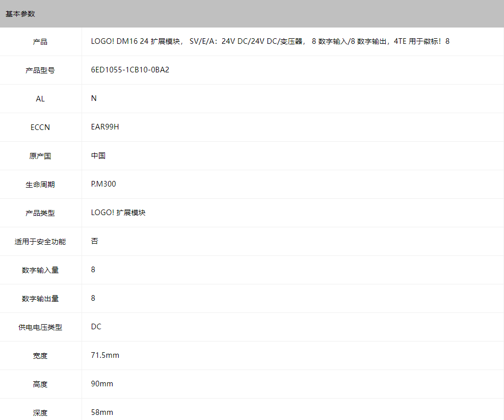Click the 供电电压类型 label
504x420 pixels.
click(40, 327)
